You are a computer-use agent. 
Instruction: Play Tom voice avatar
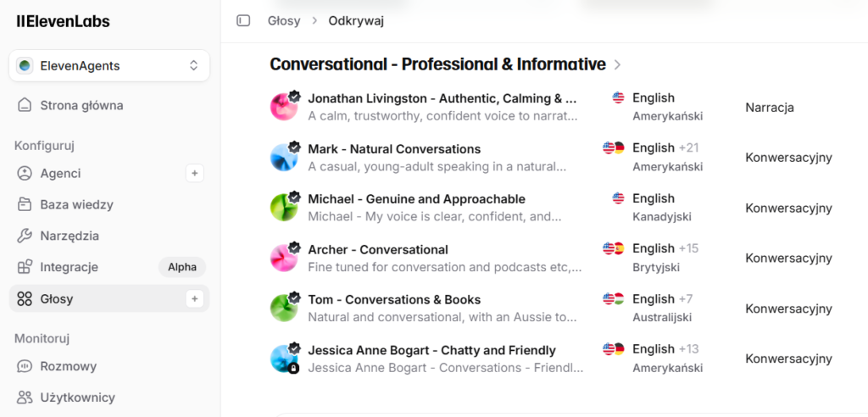coord(283,309)
